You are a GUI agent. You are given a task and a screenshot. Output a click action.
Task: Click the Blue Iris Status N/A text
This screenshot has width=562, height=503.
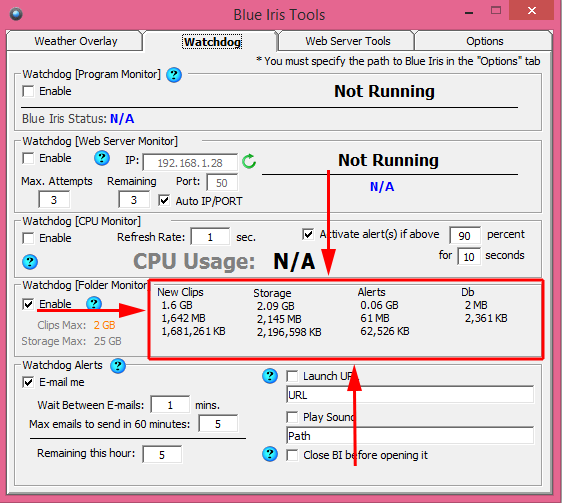click(x=122, y=119)
